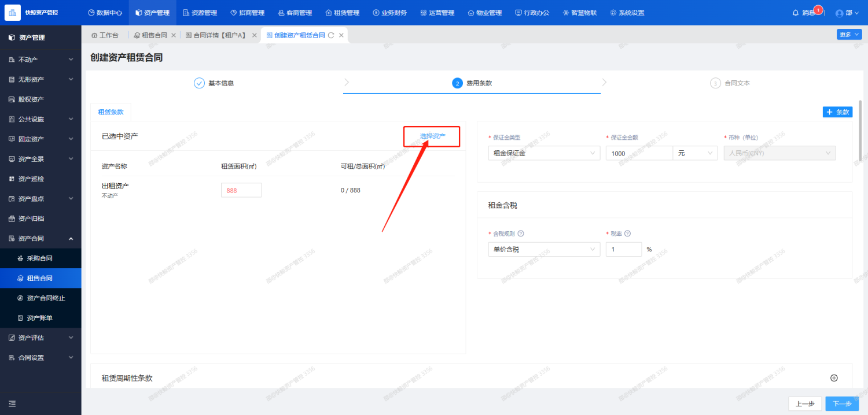This screenshot has height=415, width=868.
Task: Click the 上一步 button
Action: coord(805,404)
